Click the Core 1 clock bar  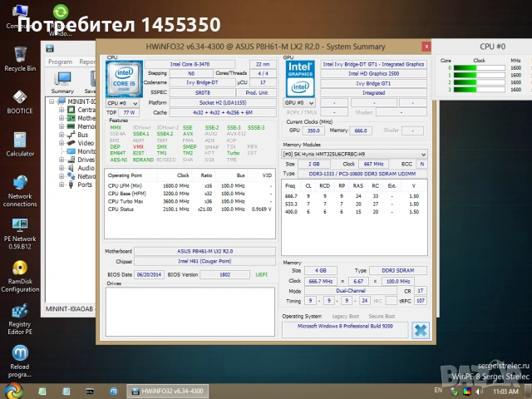(x=479, y=75)
